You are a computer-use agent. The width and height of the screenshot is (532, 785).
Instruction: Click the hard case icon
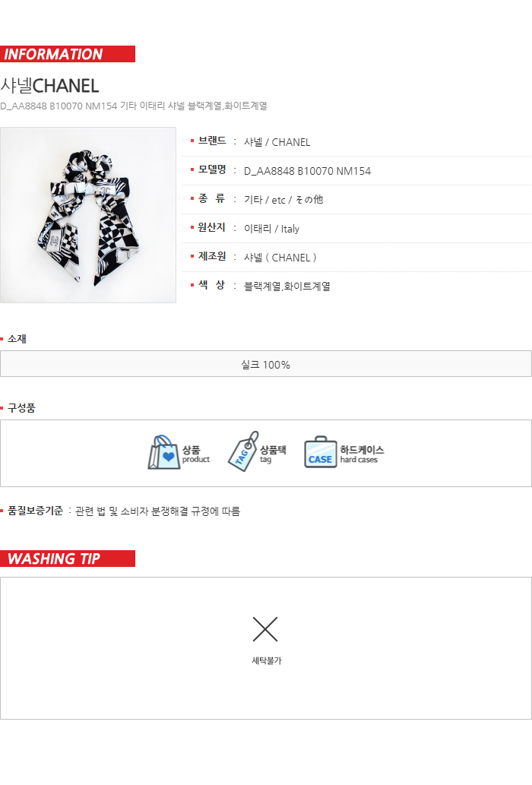[320, 452]
